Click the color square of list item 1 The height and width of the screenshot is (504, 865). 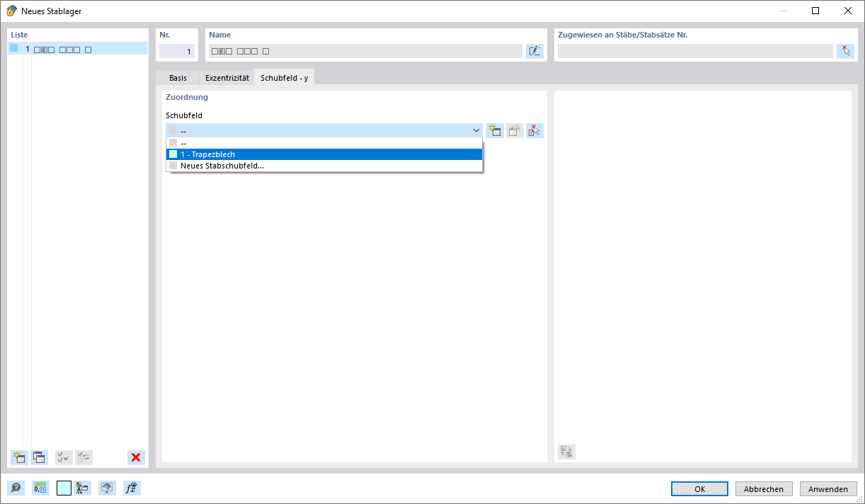[x=13, y=48]
